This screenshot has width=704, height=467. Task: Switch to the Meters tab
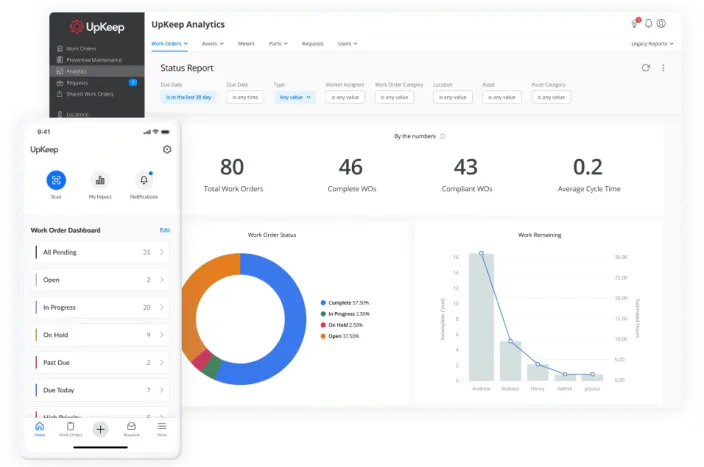click(246, 44)
